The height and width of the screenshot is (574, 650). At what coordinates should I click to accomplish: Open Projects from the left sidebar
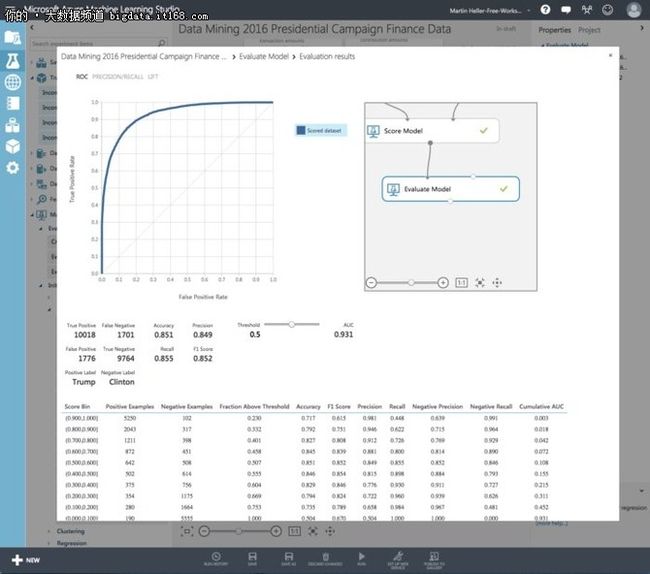tap(12, 38)
